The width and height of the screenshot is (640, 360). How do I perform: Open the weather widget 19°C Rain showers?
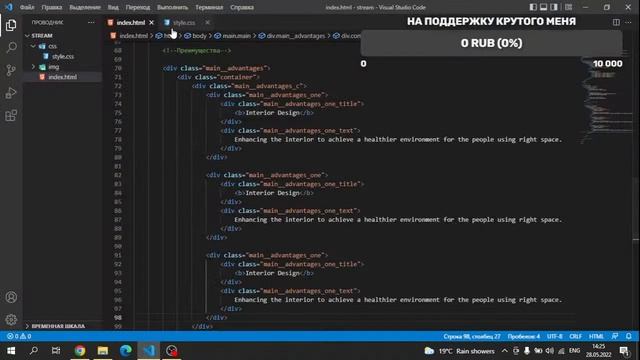[x=459, y=351]
